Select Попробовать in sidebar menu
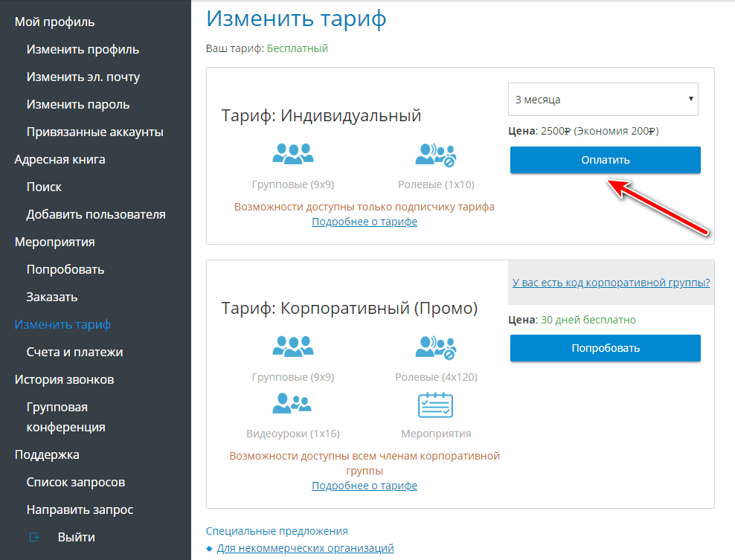The height and width of the screenshot is (560, 735). pos(65,269)
